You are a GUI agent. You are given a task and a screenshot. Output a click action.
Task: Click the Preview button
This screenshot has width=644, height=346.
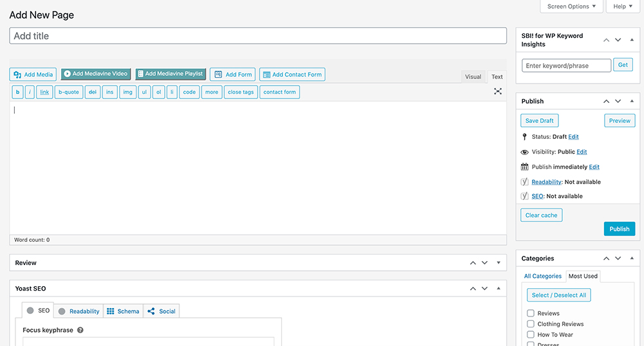(x=620, y=120)
